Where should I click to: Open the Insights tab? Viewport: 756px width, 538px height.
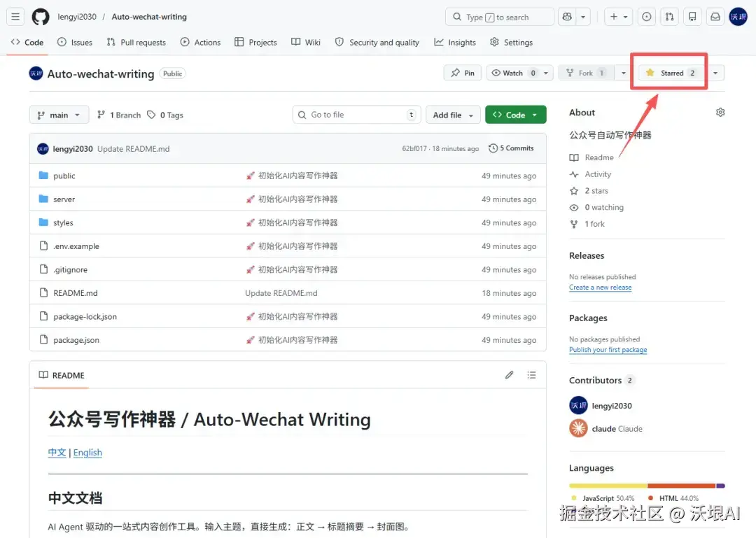click(455, 43)
